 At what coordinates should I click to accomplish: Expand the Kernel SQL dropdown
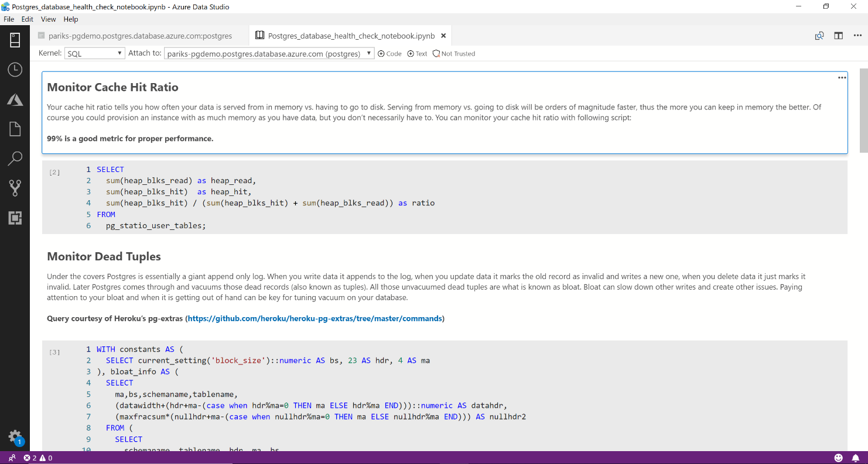coord(94,53)
